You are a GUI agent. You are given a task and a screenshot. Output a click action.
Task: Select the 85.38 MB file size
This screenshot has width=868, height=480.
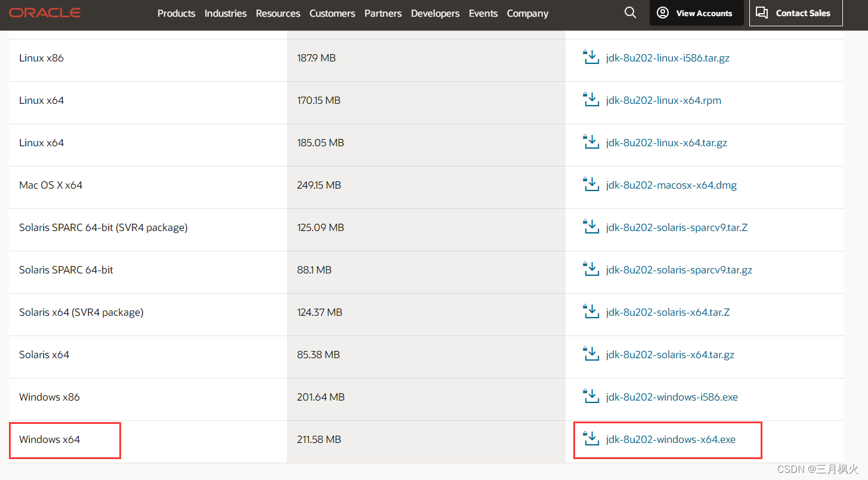[x=319, y=355]
